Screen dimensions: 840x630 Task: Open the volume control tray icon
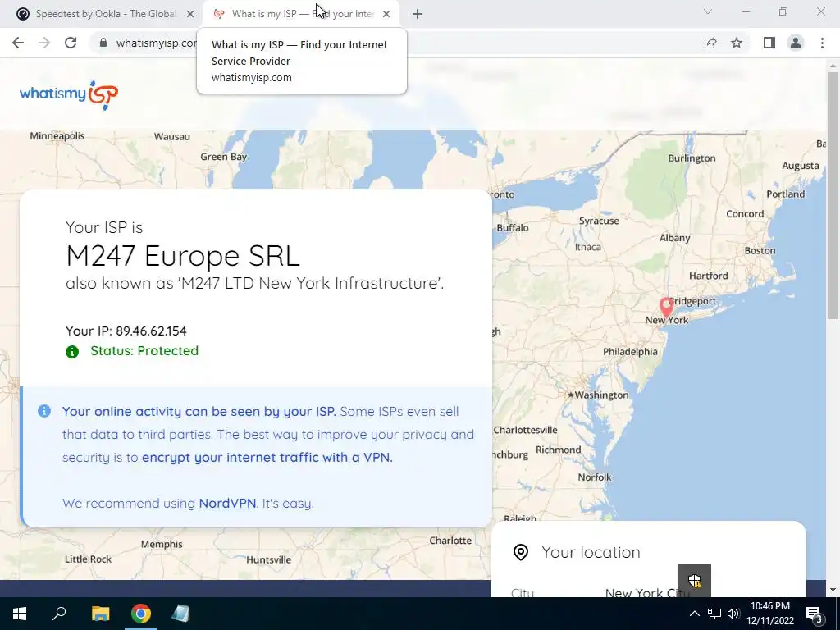pyautogui.click(x=733, y=614)
